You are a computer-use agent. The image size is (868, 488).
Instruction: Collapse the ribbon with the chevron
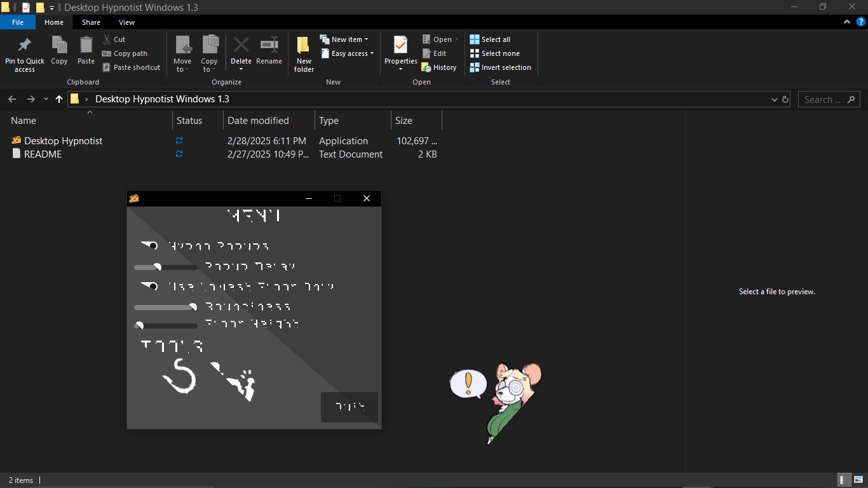click(846, 22)
